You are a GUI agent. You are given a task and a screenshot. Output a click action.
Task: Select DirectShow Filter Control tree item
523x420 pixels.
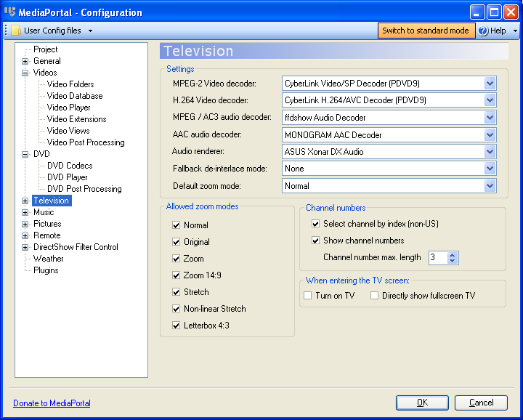coord(76,247)
